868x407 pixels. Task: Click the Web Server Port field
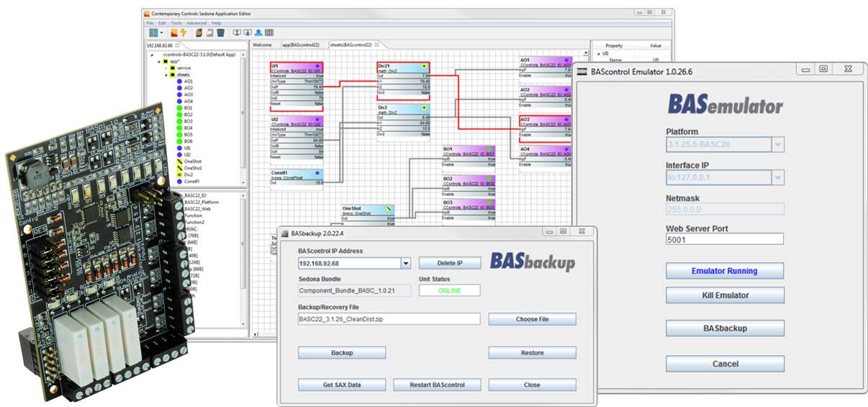[725, 239]
